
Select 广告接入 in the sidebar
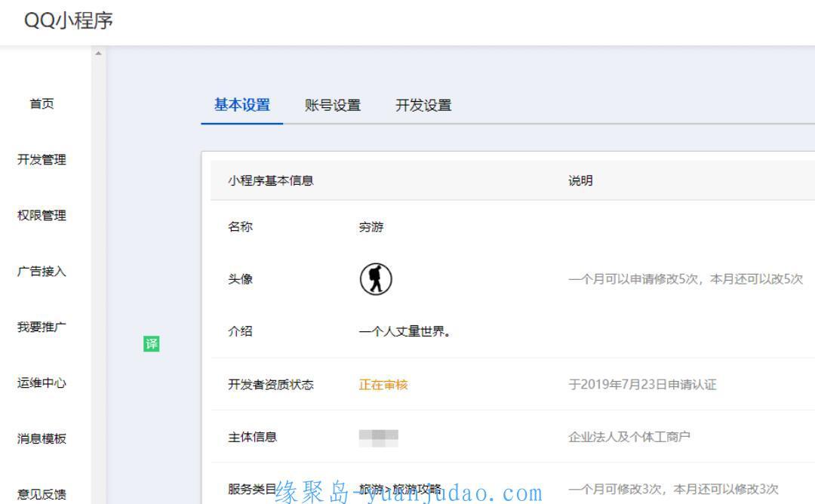42,271
